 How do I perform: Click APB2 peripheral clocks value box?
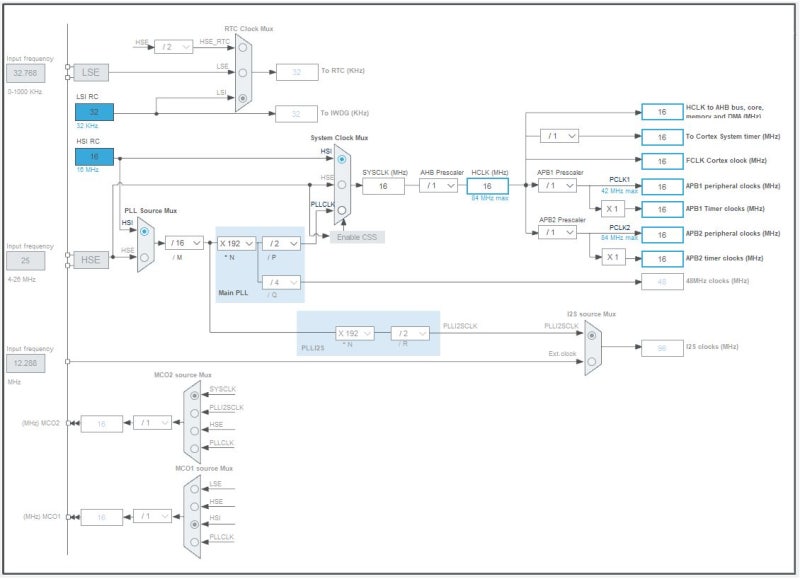pos(662,235)
